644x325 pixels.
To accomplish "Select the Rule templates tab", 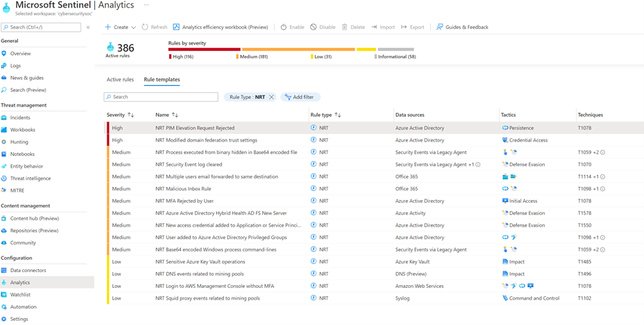I will point(162,80).
